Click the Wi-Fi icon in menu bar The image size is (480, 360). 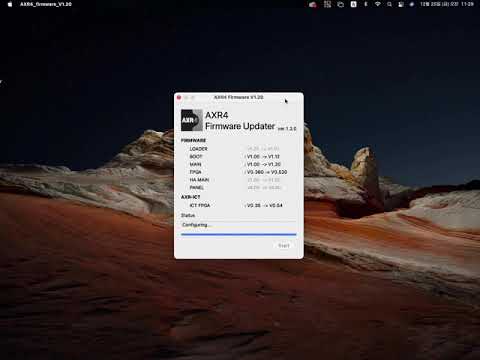tap(378, 4)
